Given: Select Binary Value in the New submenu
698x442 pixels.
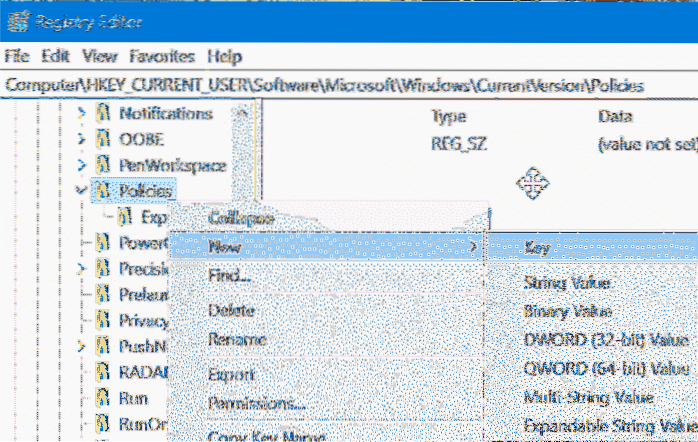Looking at the screenshot, I should (568, 311).
